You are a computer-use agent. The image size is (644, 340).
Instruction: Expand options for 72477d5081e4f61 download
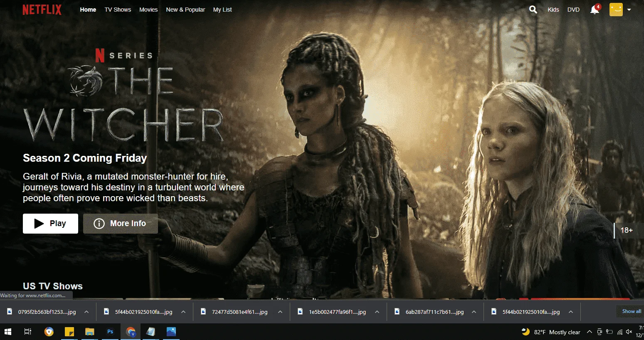[x=280, y=312]
